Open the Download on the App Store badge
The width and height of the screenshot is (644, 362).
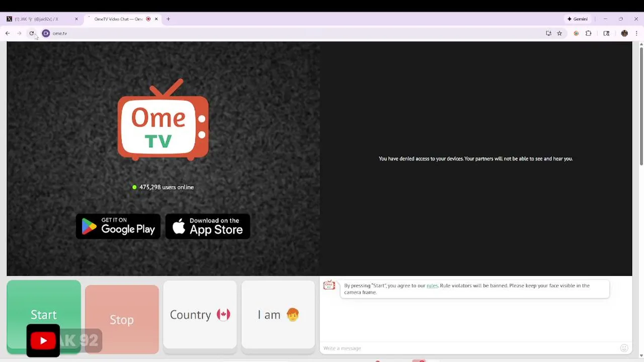tap(208, 226)
